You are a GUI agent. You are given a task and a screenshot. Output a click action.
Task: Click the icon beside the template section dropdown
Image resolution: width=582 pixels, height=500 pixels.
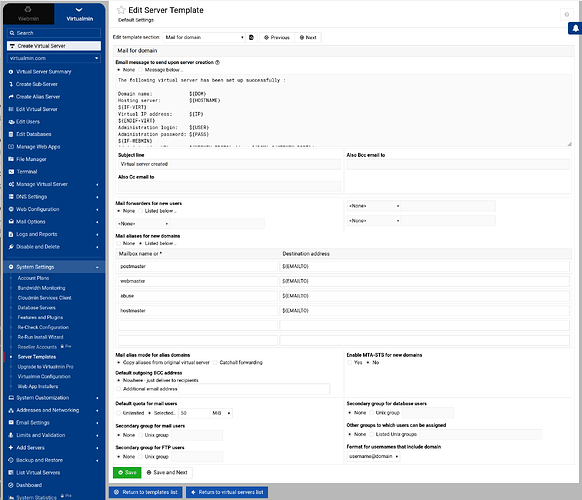(251, 37)
